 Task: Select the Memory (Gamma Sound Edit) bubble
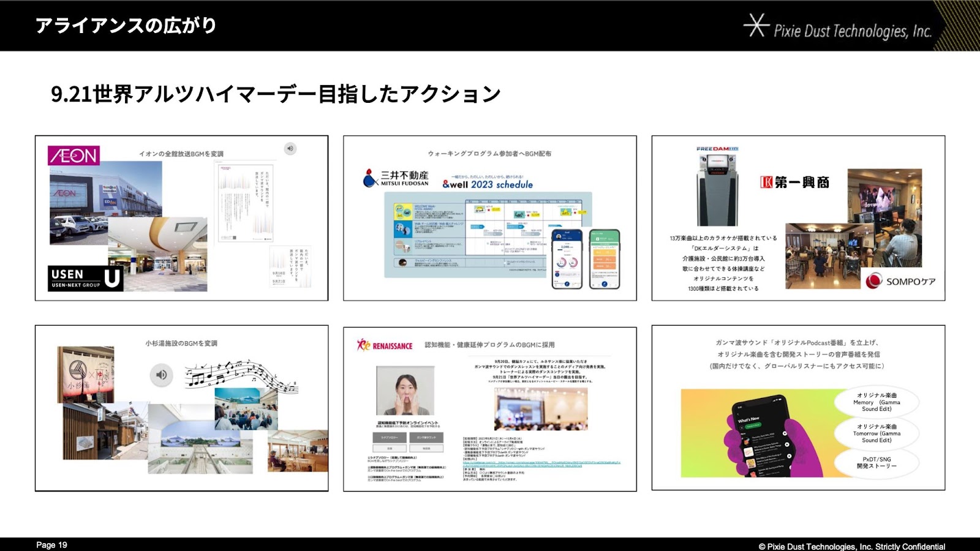click(876, 402)
